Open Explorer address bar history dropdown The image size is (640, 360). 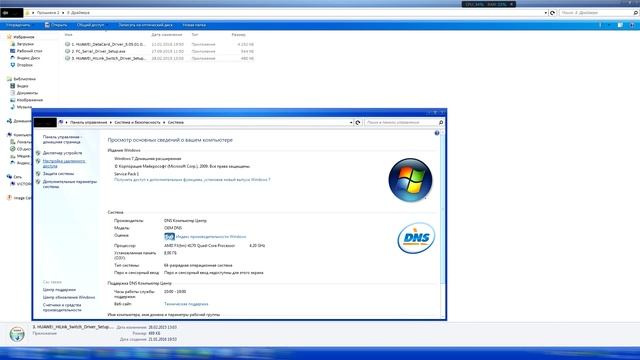click(x=546, y=13)
